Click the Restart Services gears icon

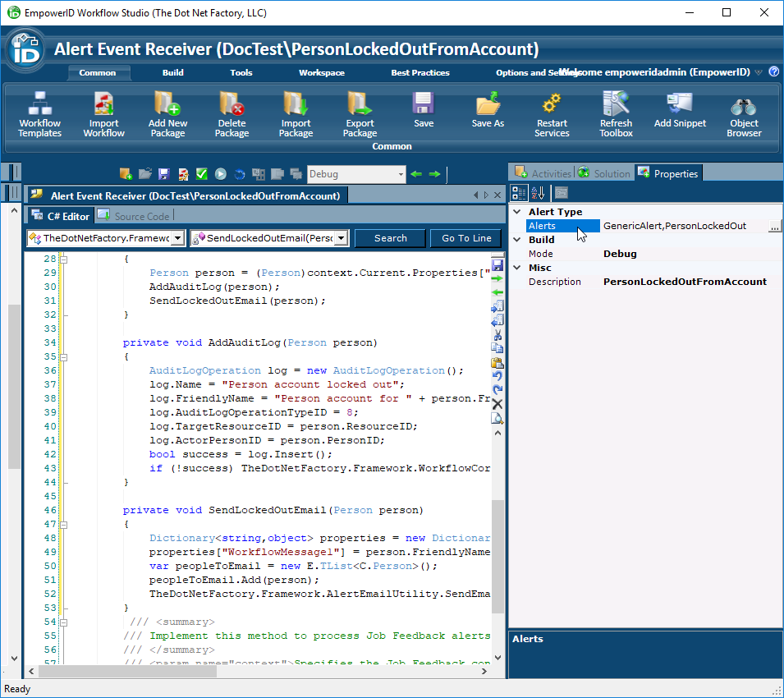(552, 114)
